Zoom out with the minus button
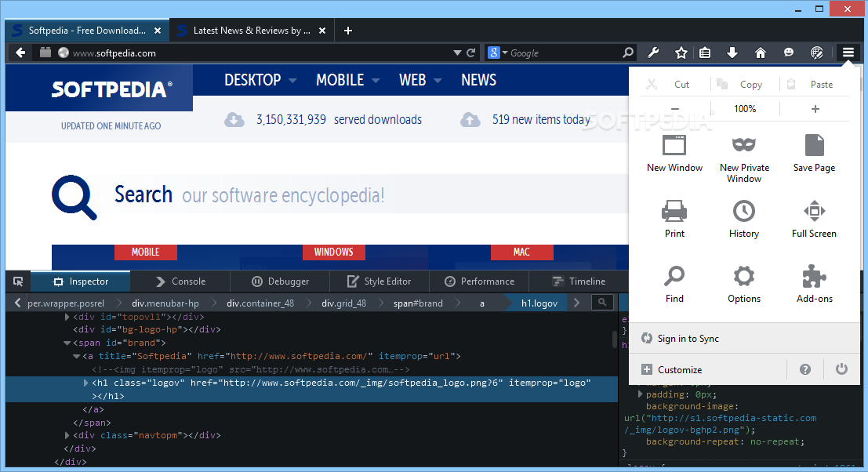 (675, 109)
